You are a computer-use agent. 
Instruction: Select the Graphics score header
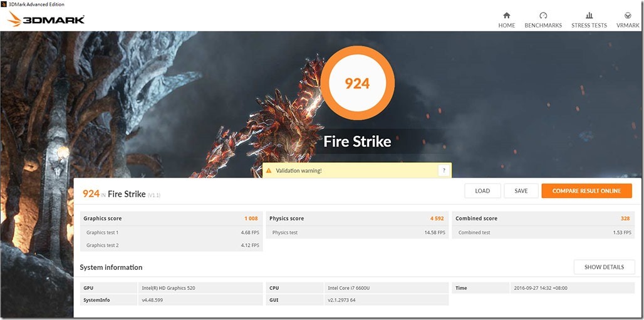(103, 219)
